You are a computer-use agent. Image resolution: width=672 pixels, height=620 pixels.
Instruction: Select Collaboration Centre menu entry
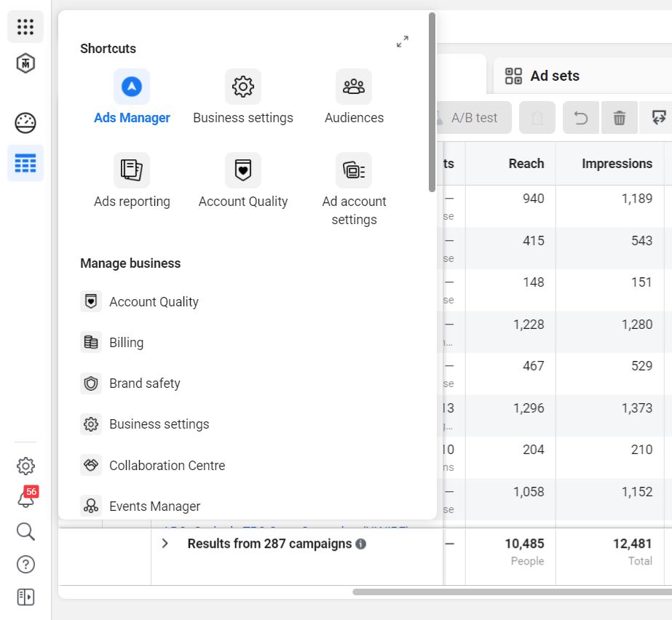pyautogui.click(x=167, y=465)
